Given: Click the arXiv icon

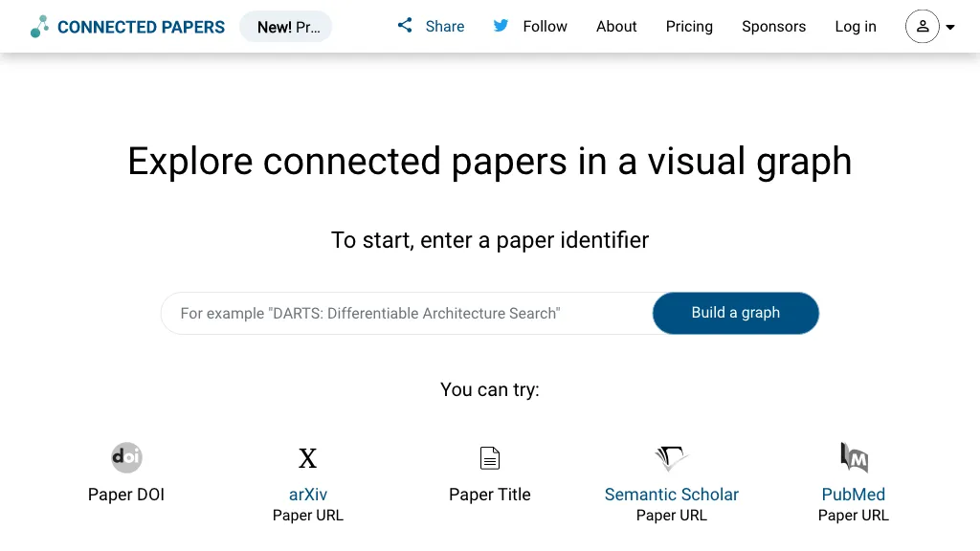Looking at the screenshot, I should pos(307,457).
